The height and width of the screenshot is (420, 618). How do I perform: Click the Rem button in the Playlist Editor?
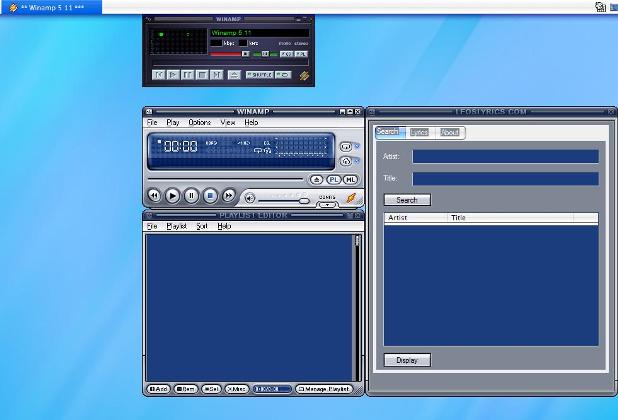(185, 389)
